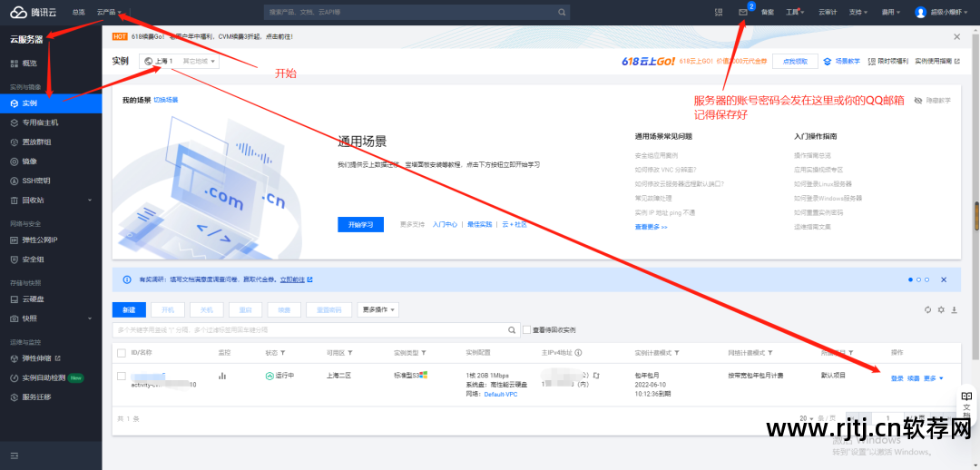
Task: Open the 支持 support dropdown
Action: coord(858,12)
